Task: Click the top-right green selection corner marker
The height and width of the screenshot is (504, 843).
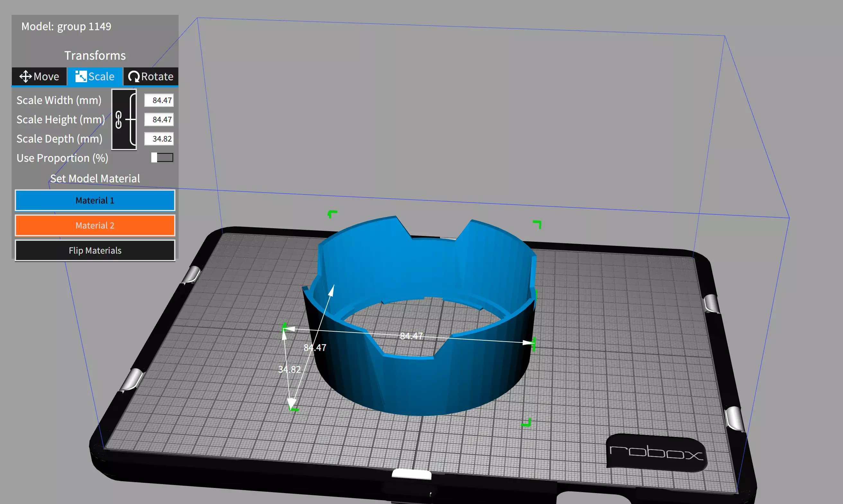Action: tap(537, 224)
